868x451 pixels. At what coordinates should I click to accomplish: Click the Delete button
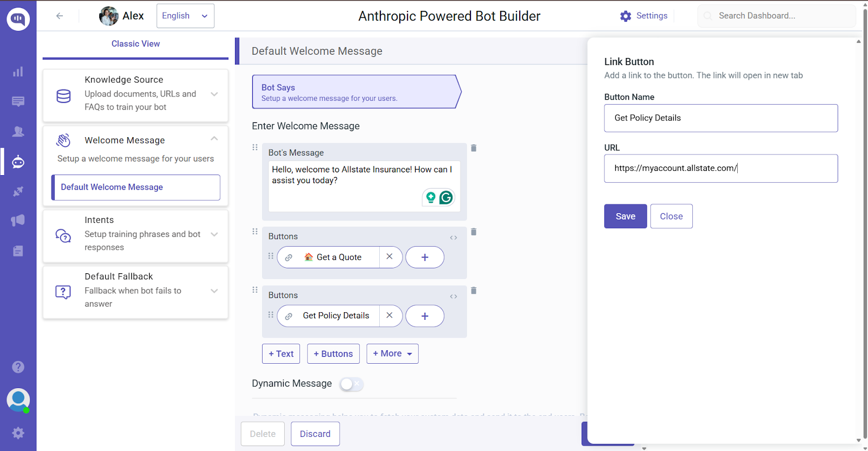click(263, 434)
